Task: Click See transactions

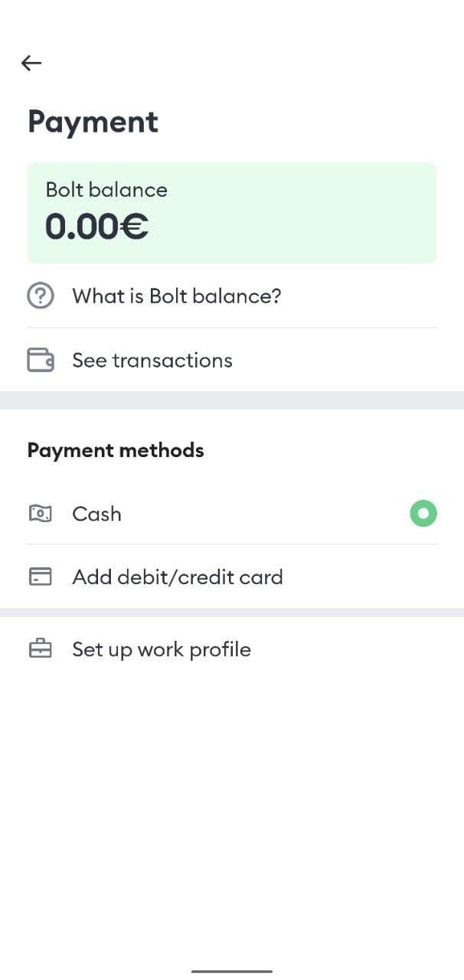Action: point(152,359)
